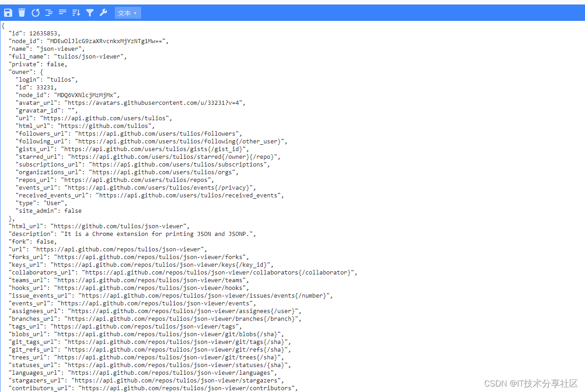585x392 pixels.
Task: Click the keys_url line
Action: click(141, 265)
